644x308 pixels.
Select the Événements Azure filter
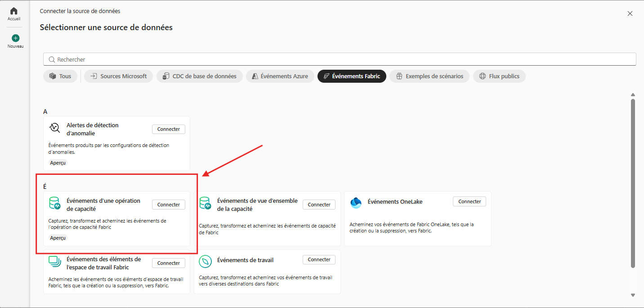(280, 76)
